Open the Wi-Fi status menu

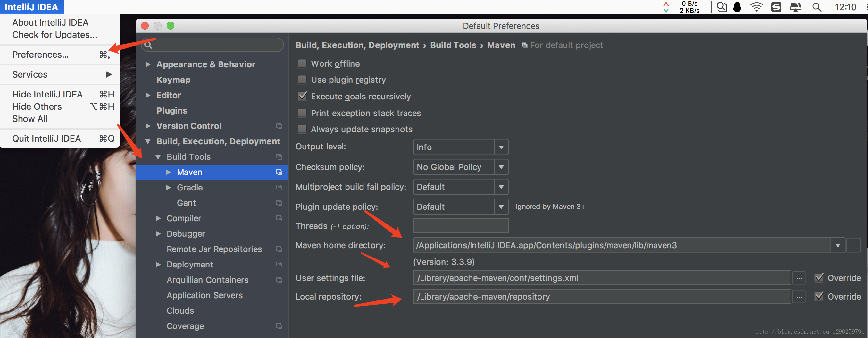(x=756, y=7)
